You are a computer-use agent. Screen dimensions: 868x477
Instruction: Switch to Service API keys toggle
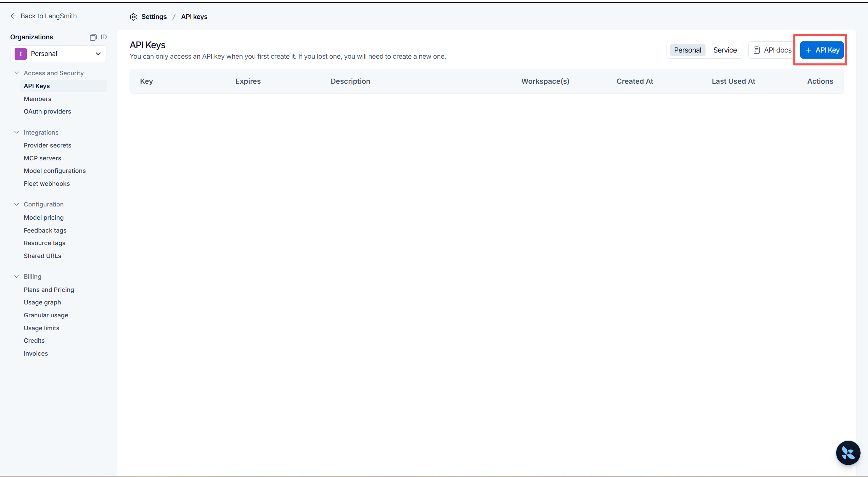725,50
